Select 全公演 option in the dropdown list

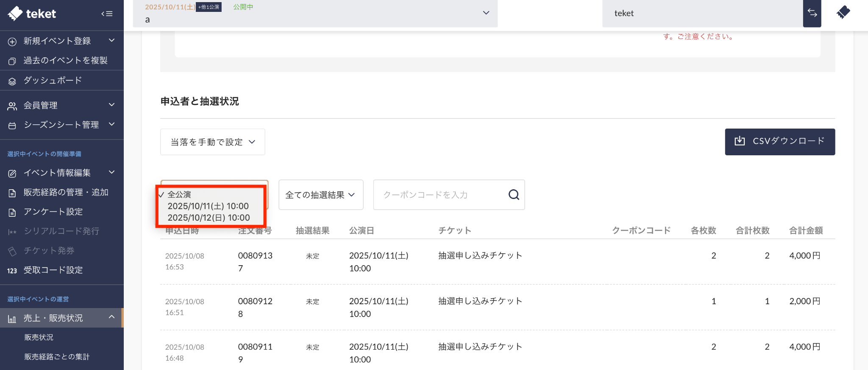(179, 194)
